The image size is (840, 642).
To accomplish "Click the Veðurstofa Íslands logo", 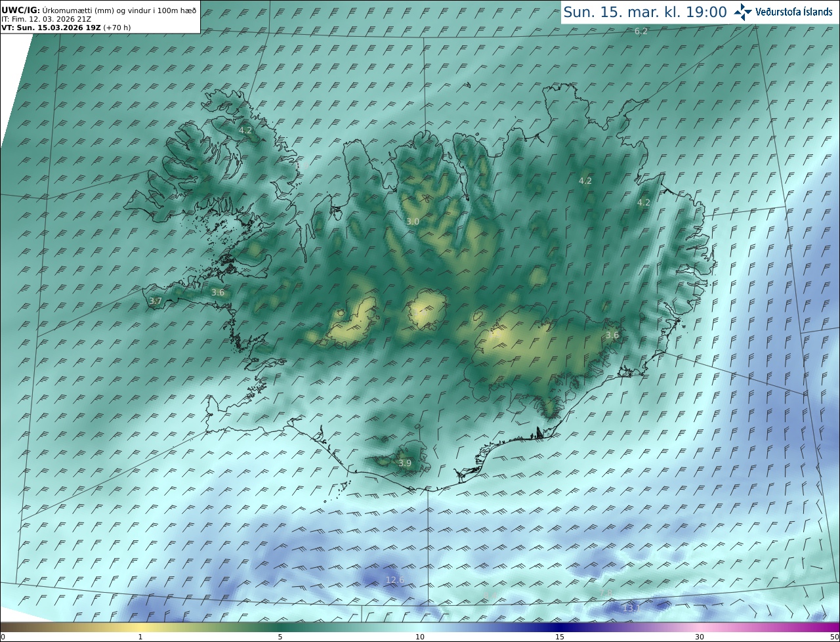I will pos(783,11).
